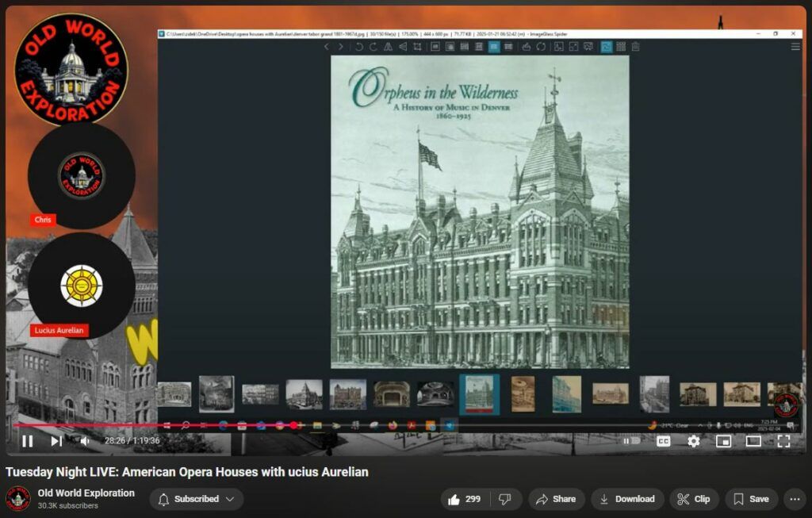Switch to miniplayer mode
Viewport: 812px width, 518px height.
coord(723,441)
